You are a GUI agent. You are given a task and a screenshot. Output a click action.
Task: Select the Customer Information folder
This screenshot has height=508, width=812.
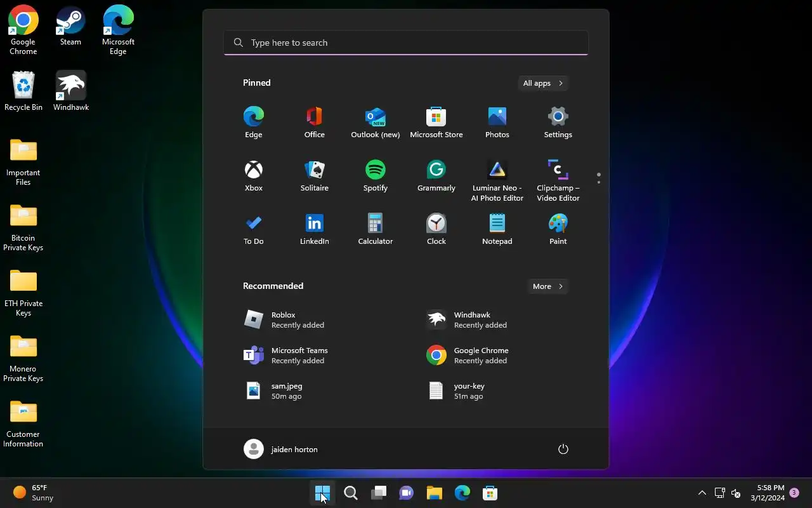(x=23, y=424)
